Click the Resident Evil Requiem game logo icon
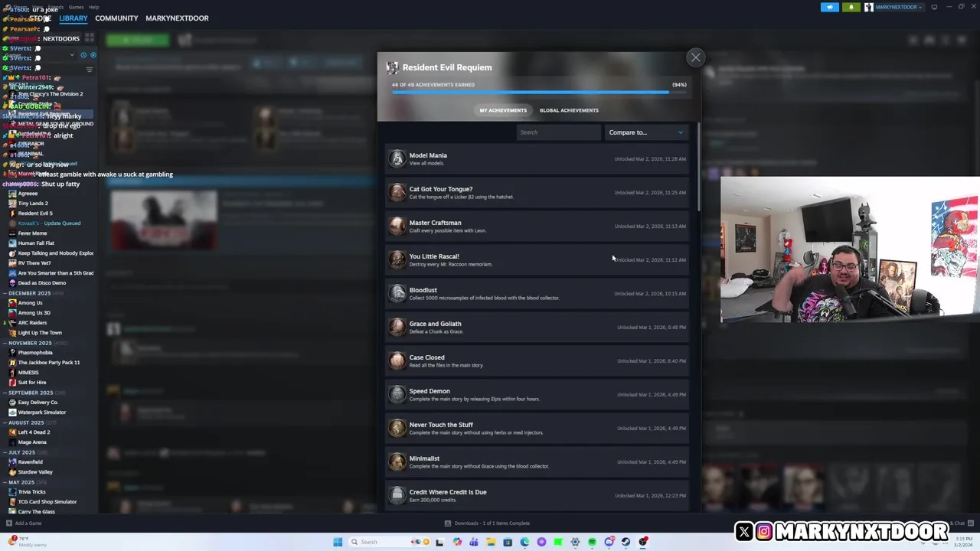The image size is (980, 551). pyautogui.click(x=392, y=67)
